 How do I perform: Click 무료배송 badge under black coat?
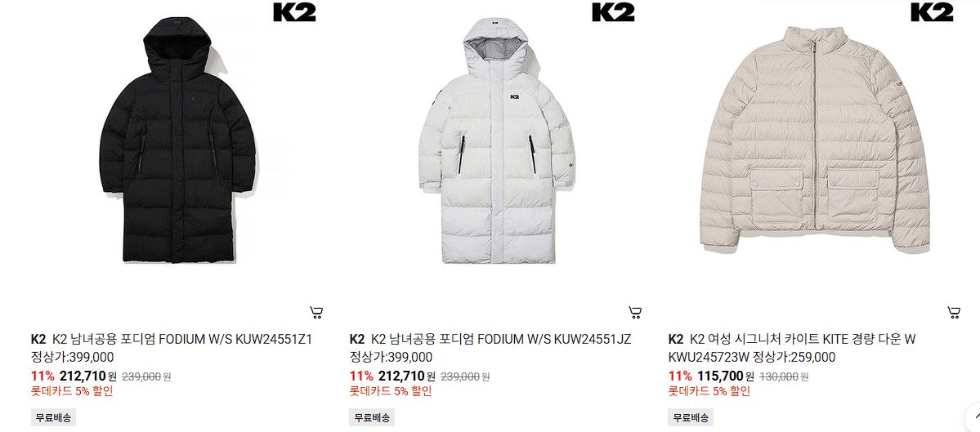(x=53, y=417)
